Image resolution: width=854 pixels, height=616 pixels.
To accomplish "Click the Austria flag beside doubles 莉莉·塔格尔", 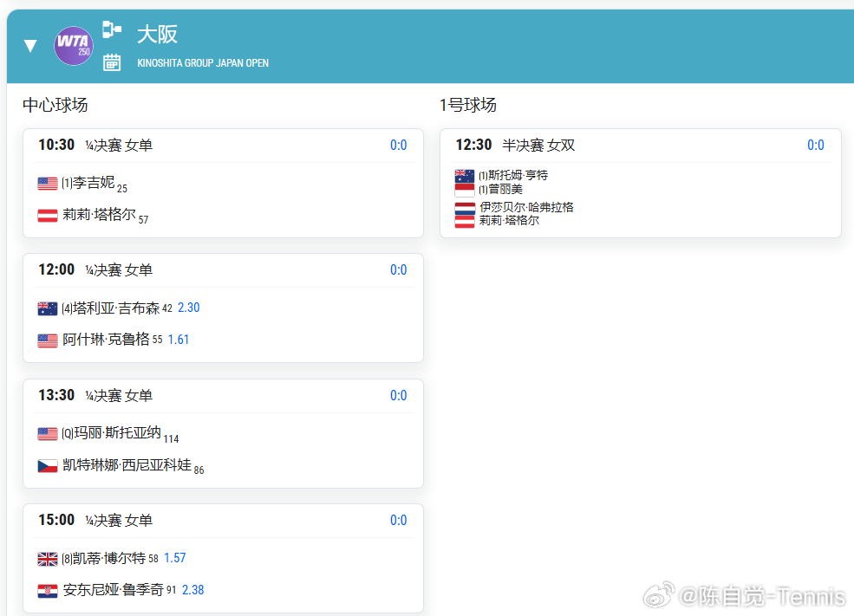I will point(465,222).
